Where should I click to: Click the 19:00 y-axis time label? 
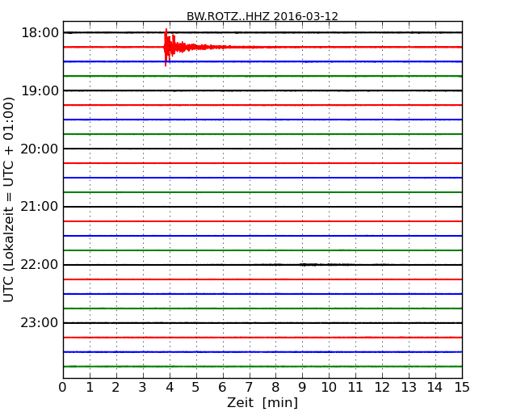point(40,90)
